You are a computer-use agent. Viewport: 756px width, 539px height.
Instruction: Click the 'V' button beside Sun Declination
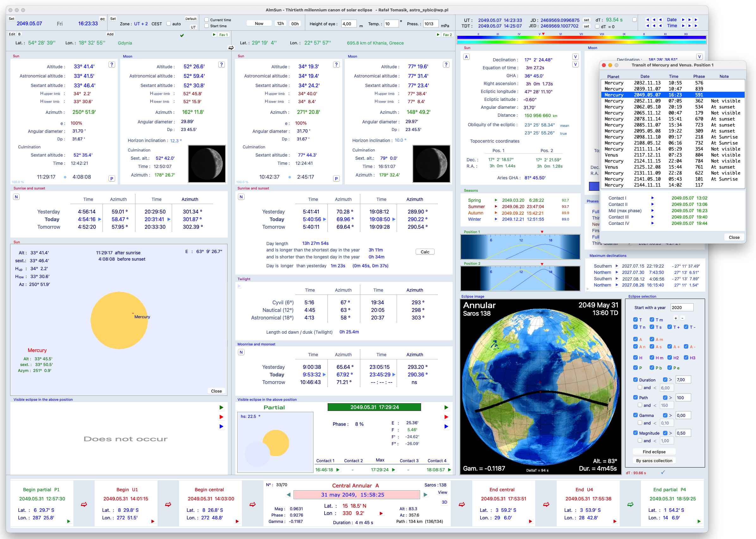(x=575, y=57)
